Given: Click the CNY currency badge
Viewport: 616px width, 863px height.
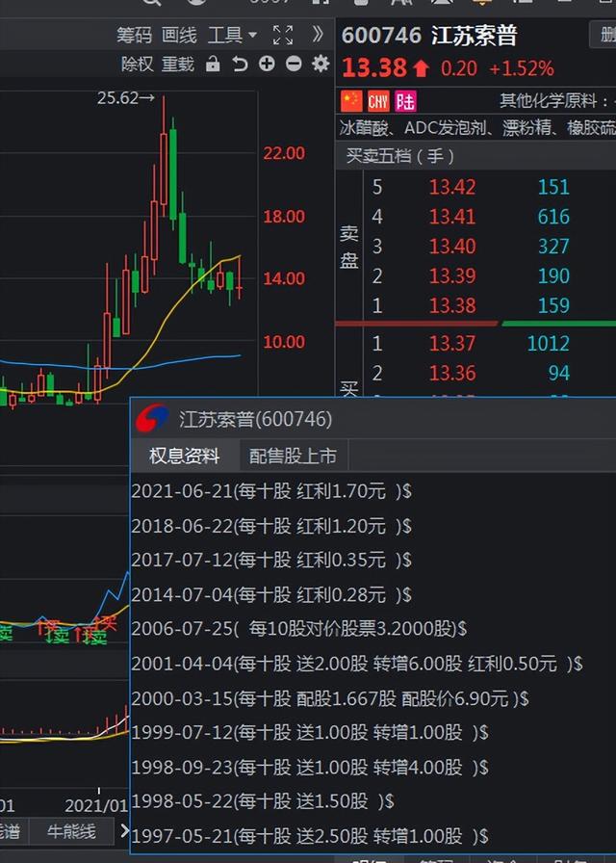Looking at the screenshot, I should 378,101.
